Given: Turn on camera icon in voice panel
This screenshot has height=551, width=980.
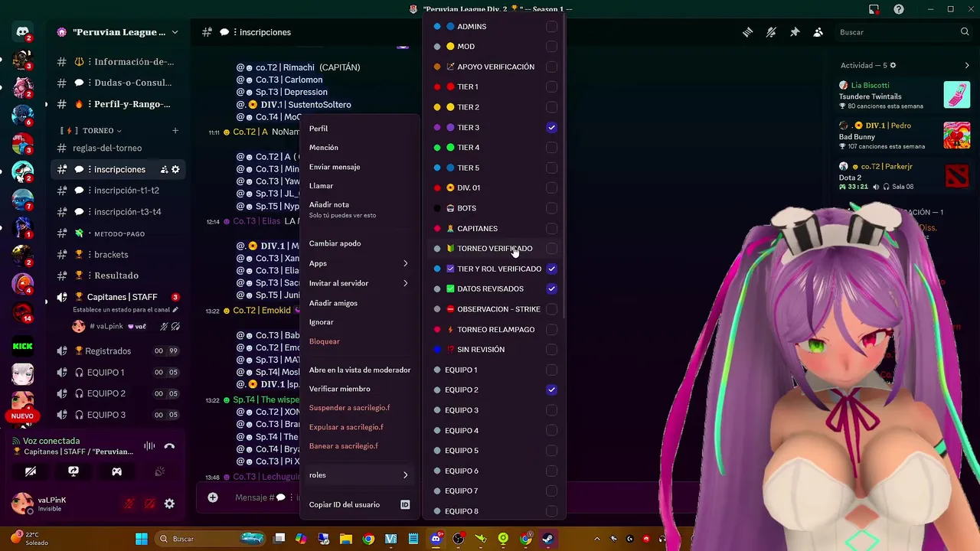Looking at the screenshot, I should point(31,472).
